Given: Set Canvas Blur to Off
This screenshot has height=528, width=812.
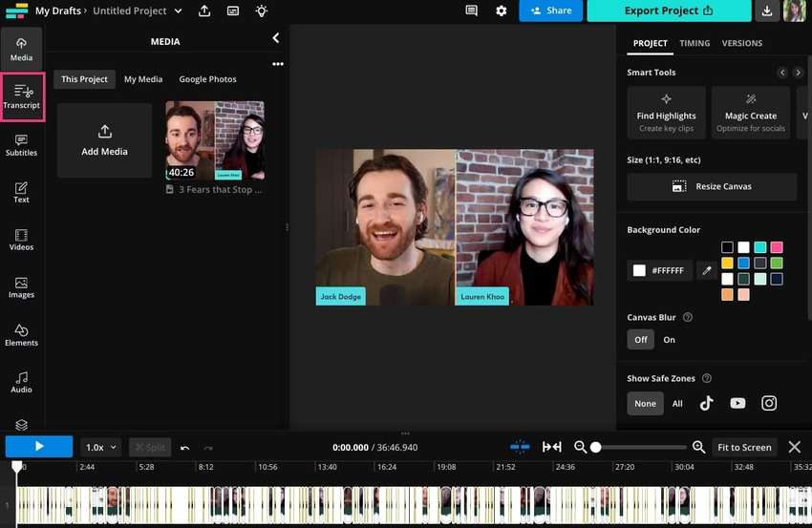Looking at the screenshot, I should pos(641,340).
